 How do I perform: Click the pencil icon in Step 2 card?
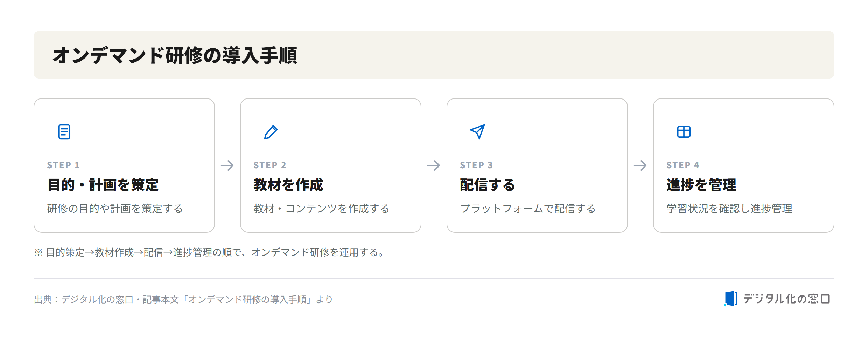pyautogui.click(x=271, y=132)
